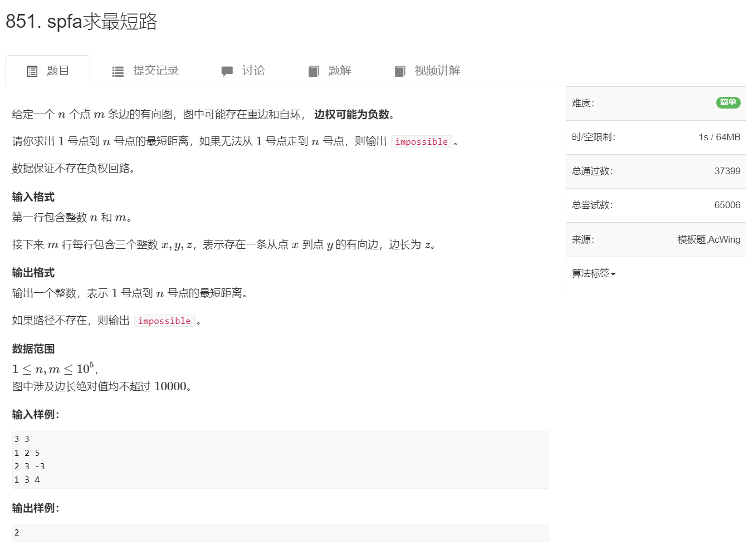Switch to the 提交记录 tab
This screenshot has height=560, width=753.
[x=145, y=71]
